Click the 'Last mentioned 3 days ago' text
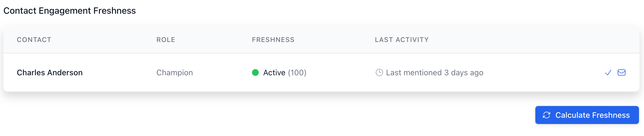This screenshot has width=644, height=136. 435,73
